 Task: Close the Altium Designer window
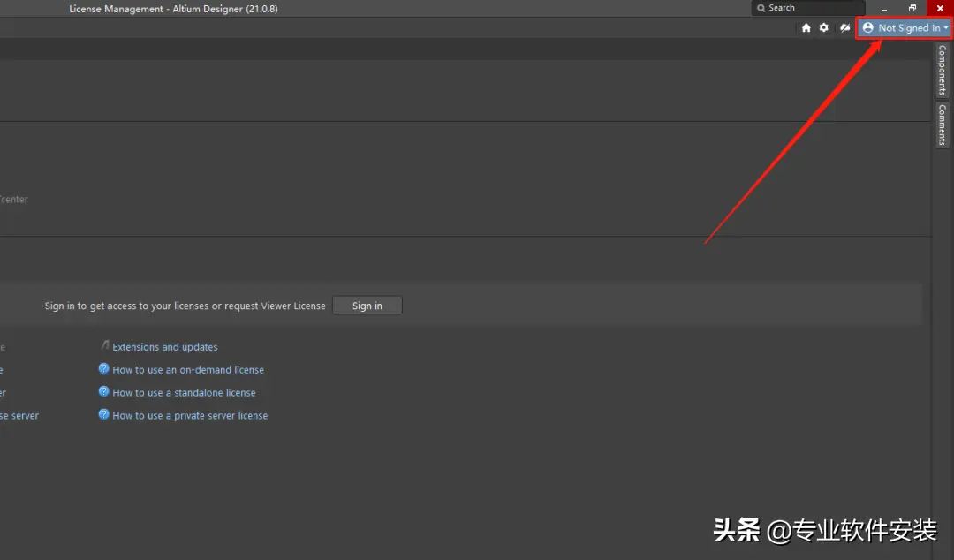pyautogui.click(x=940, y=9)
